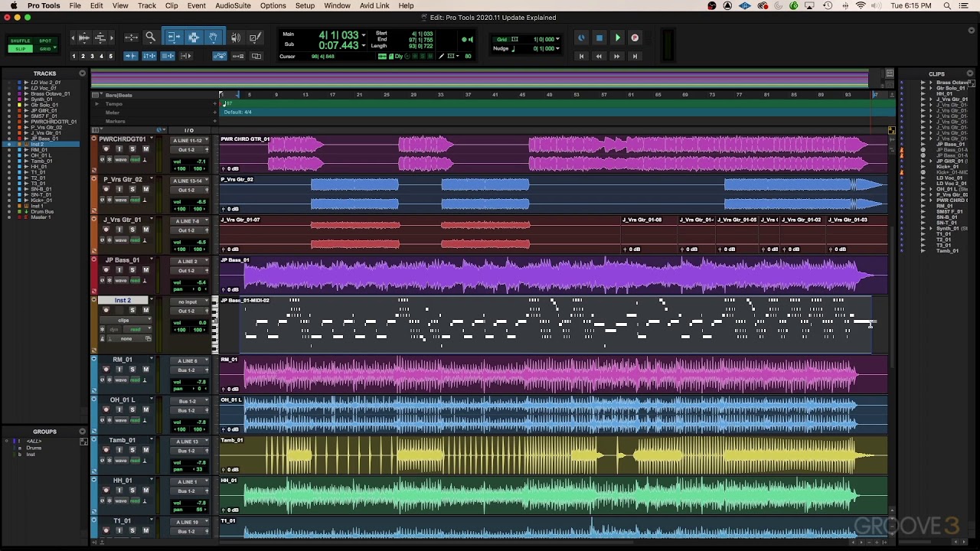The image size is (980, 551).
Task: Toggle Link Track and Edit Selection
Action: [x=168, y=56]
